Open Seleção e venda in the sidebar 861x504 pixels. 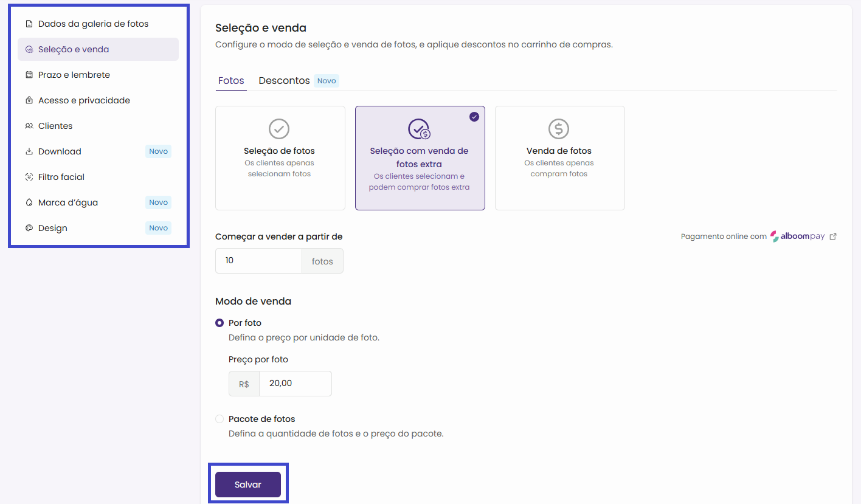click(x=74, y=49)
